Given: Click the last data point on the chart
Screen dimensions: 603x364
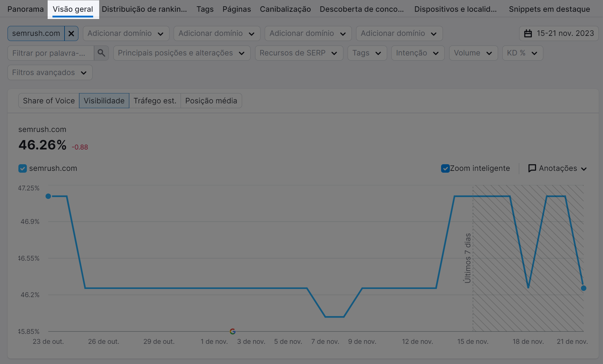Looking at the screenshot, I should click(583, 288).
